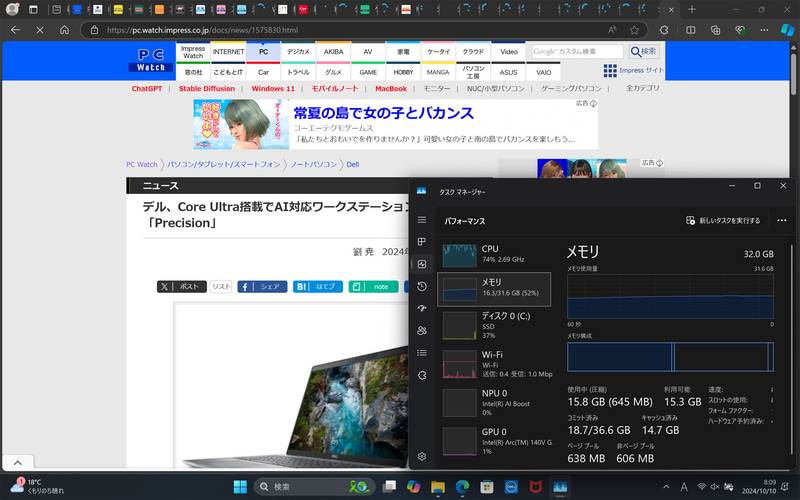
Task: Open the Processes page icon in Task Manager
Action: pos(421,242)
